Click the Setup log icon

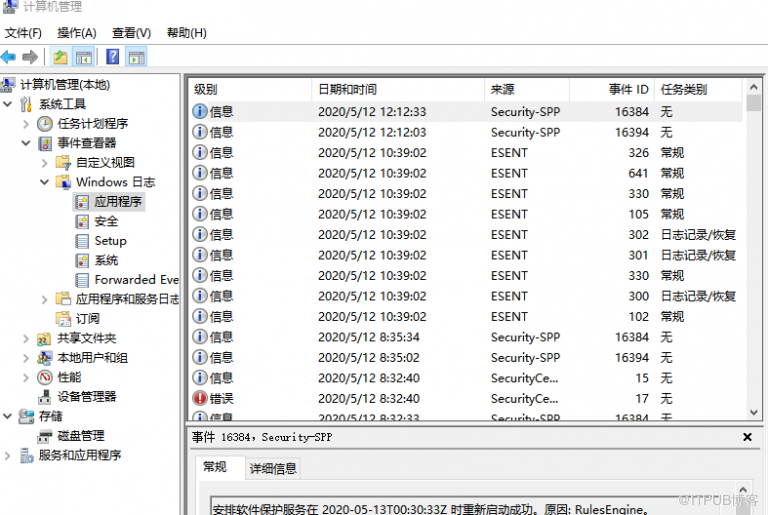pos(82,241)
